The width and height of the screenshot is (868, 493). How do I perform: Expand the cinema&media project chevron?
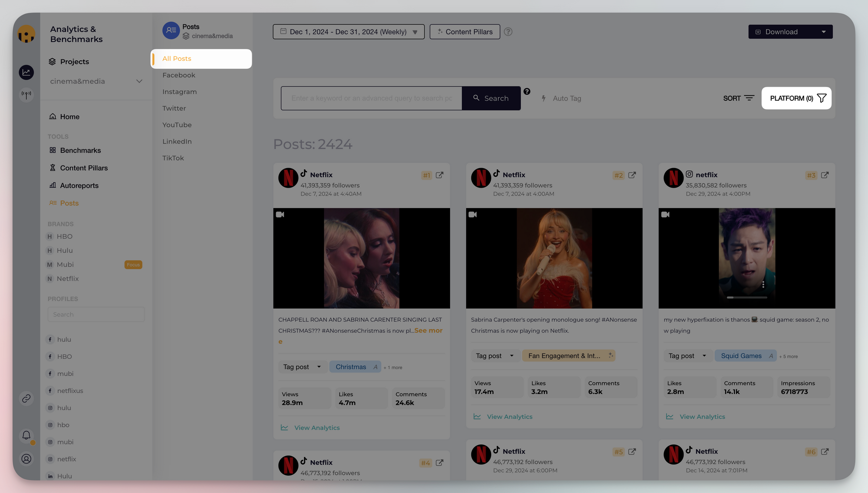pos(139,81)
